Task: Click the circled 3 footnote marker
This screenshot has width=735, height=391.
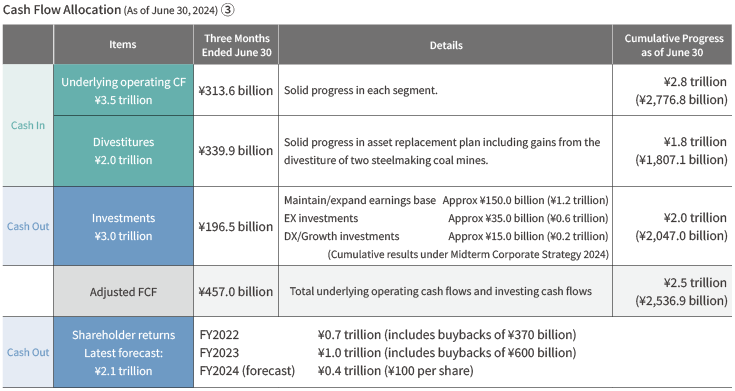Action: [227, 10]
